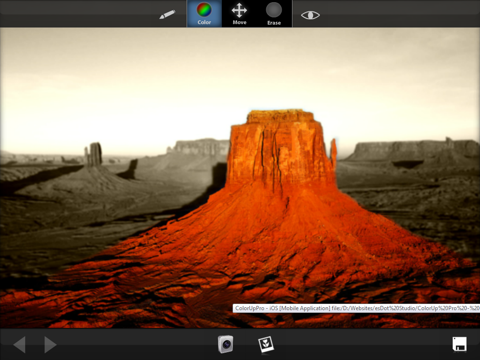Redo with the right arrow

coord(50,344)
